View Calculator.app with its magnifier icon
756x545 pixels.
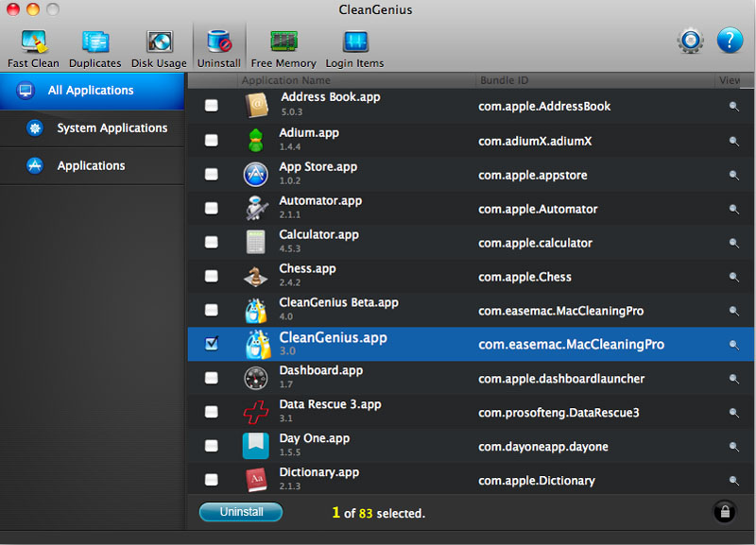tap(734, 243)
